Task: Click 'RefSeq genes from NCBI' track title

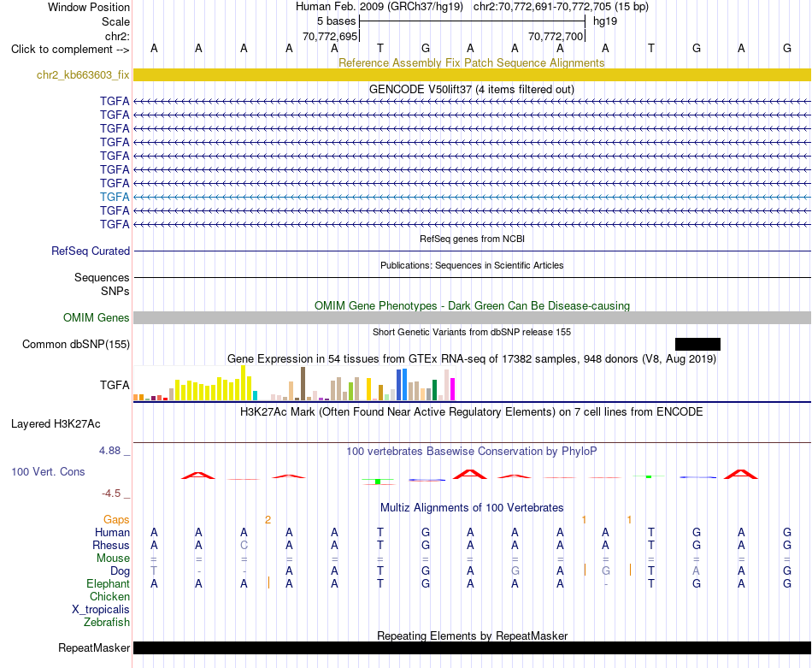Action: coord(472,239)
